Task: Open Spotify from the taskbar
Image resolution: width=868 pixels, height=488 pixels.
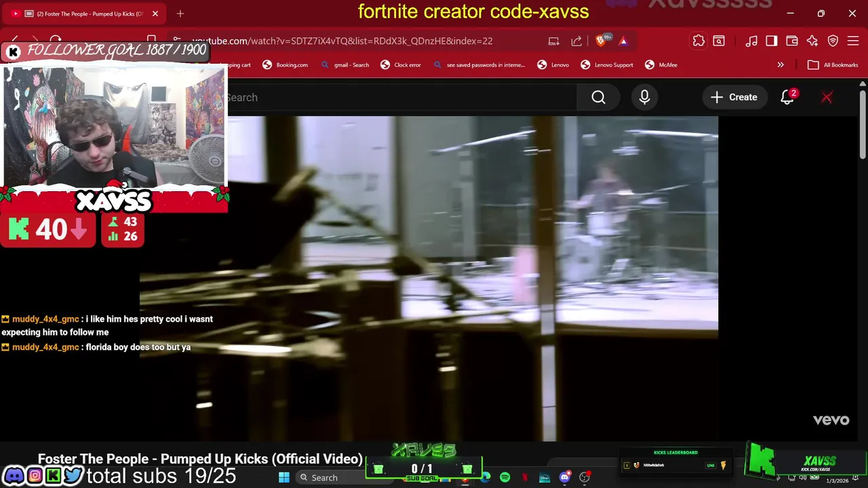Action: click(505, 478)
